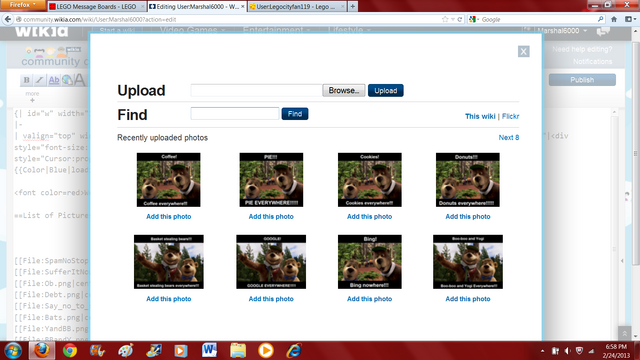The height and width of the screenshot is (360, 640).
Task: Click the globe external link icon
Action: (x=67, y=80)
